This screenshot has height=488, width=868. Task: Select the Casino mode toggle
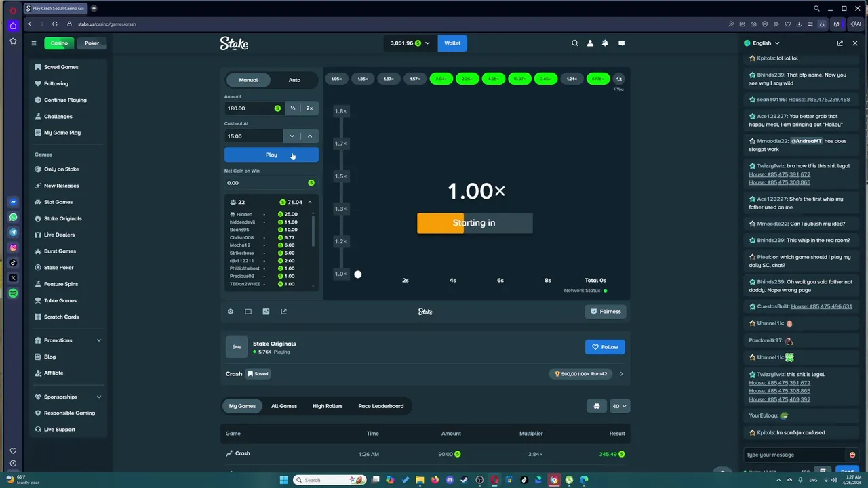tap(59, 43)
